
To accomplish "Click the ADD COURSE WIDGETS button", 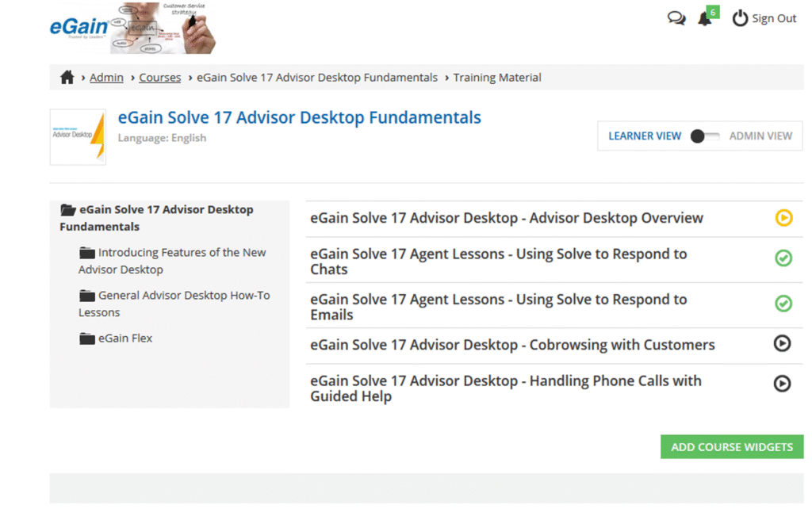I will 732,447.
